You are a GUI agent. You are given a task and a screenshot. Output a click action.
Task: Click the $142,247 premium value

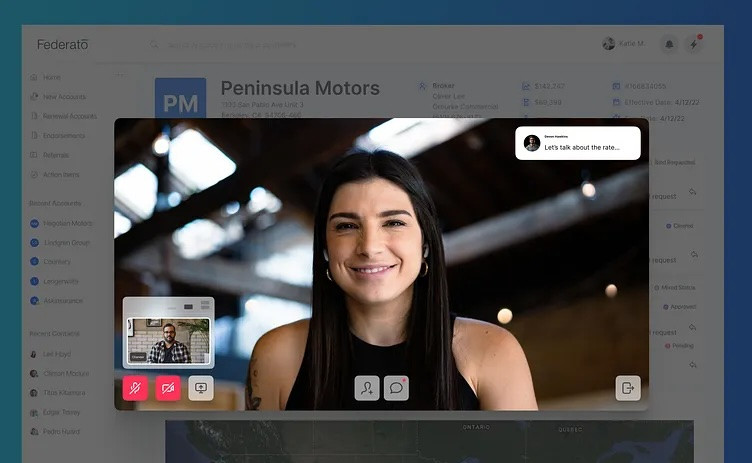click(550, 86)
